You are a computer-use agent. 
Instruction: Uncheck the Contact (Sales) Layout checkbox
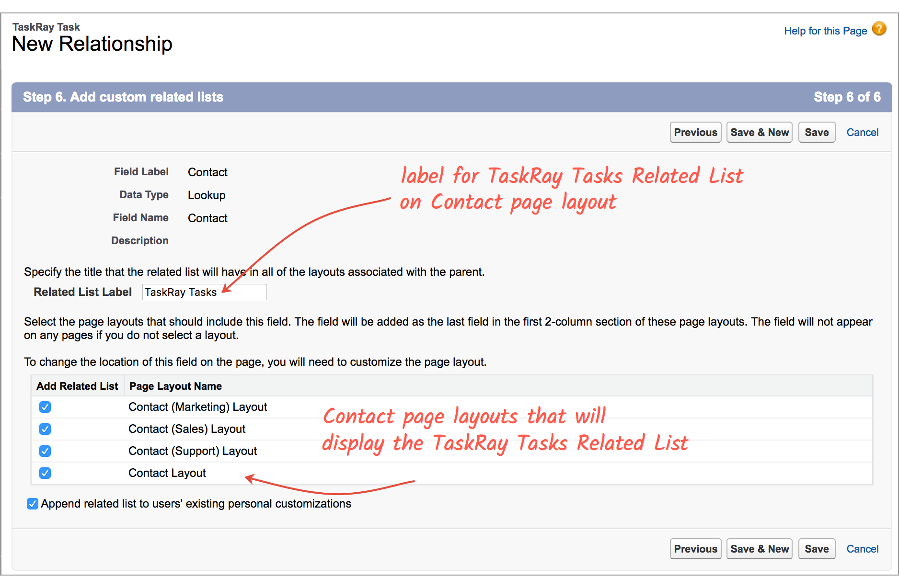pos(45,429)
